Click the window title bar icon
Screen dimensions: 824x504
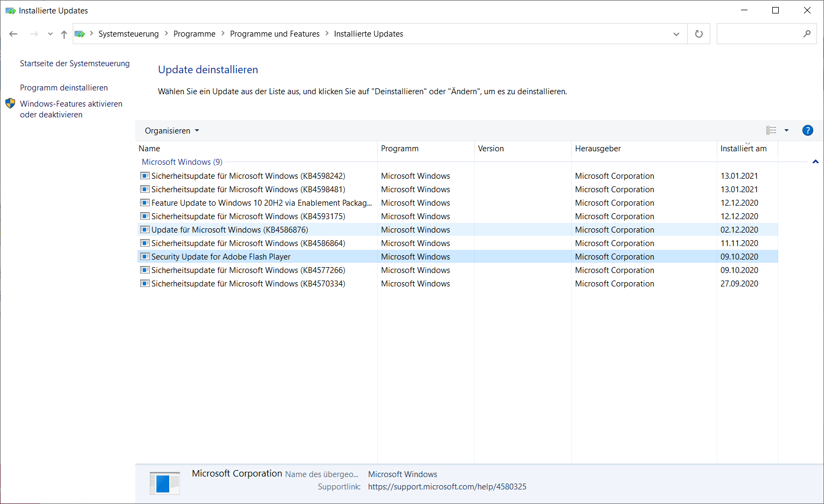[10, 11]
